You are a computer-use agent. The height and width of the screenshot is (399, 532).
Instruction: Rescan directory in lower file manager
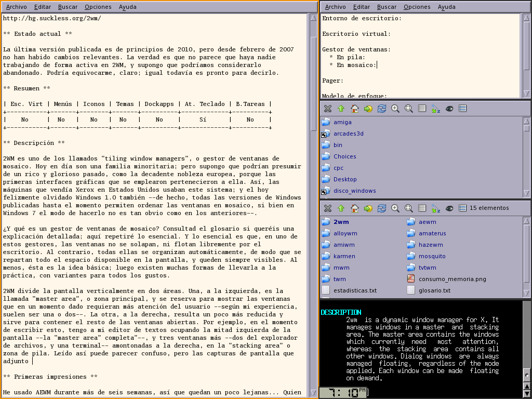382,208
